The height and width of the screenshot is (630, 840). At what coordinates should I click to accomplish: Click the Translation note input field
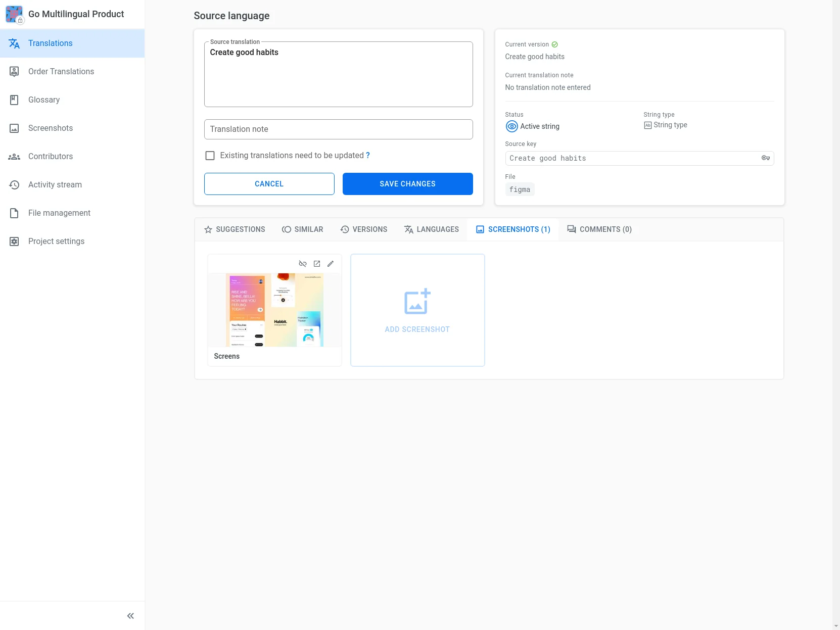pos(339,129)
